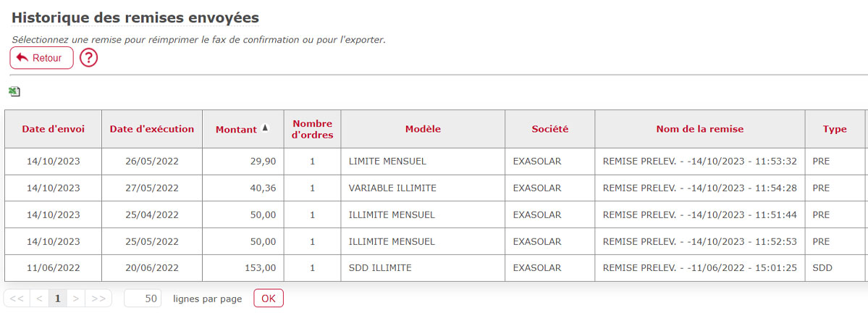This screenshot has height=321, width=868.
Task: Go to next page with > arrow
Action: [76, 299]
